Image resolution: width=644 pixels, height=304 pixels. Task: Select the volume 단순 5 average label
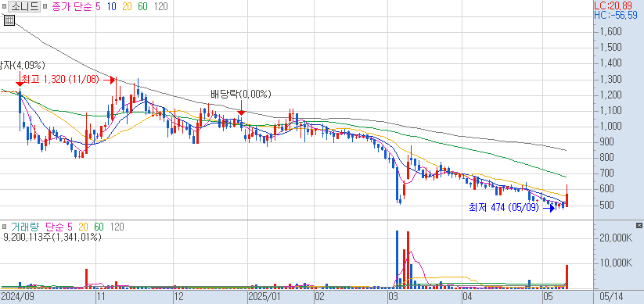(59, 227)
